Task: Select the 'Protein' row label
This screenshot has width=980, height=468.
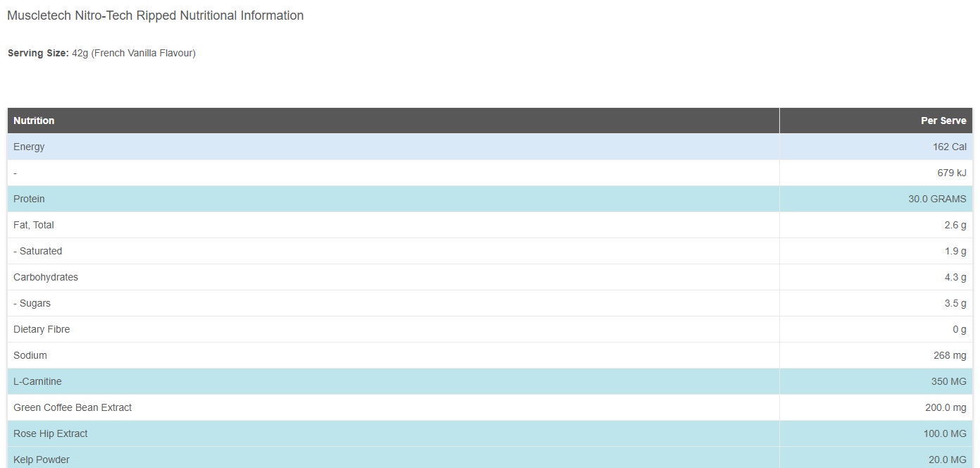Action: pyautogui.click(x=29, y=199)
